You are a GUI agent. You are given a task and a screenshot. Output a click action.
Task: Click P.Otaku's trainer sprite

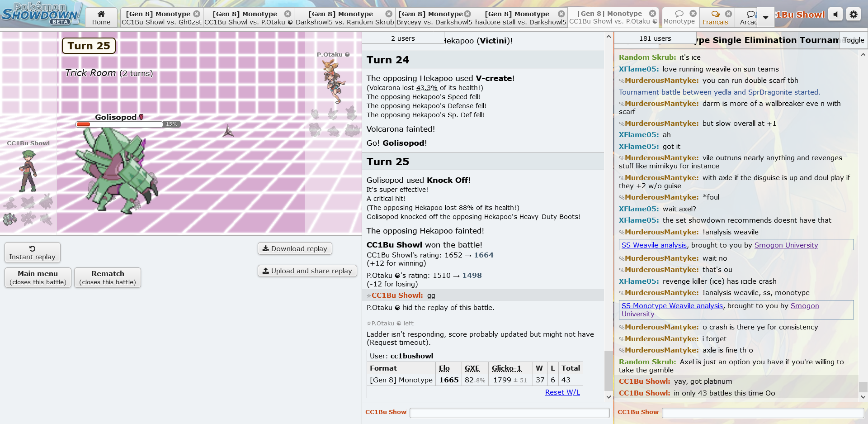point(335,81)
